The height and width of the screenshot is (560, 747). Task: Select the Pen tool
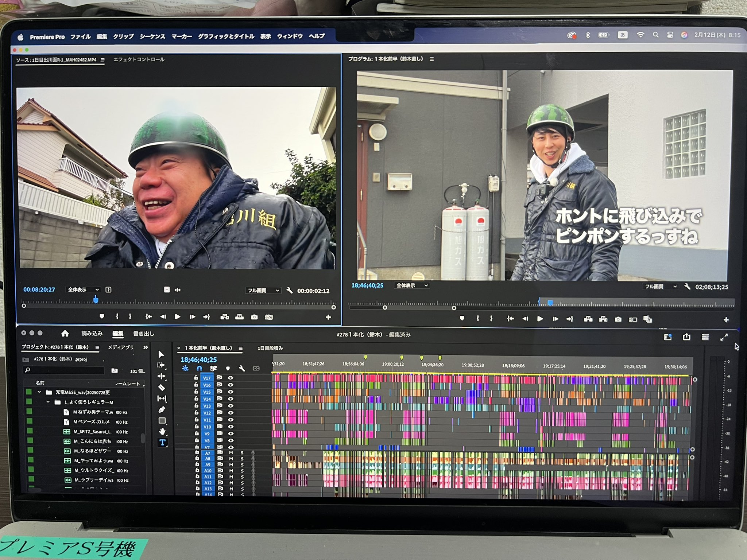162,409
